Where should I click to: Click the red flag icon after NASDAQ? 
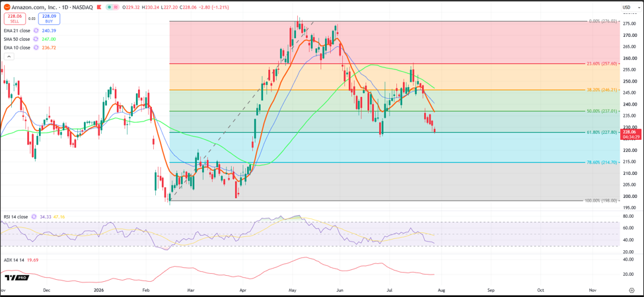99,7
